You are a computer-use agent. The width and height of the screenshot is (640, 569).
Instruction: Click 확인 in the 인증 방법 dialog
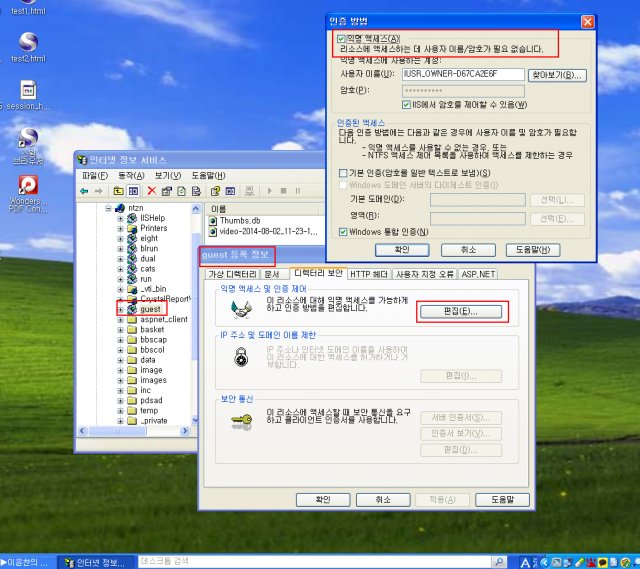pyautogui.click(x=402, y=250)
